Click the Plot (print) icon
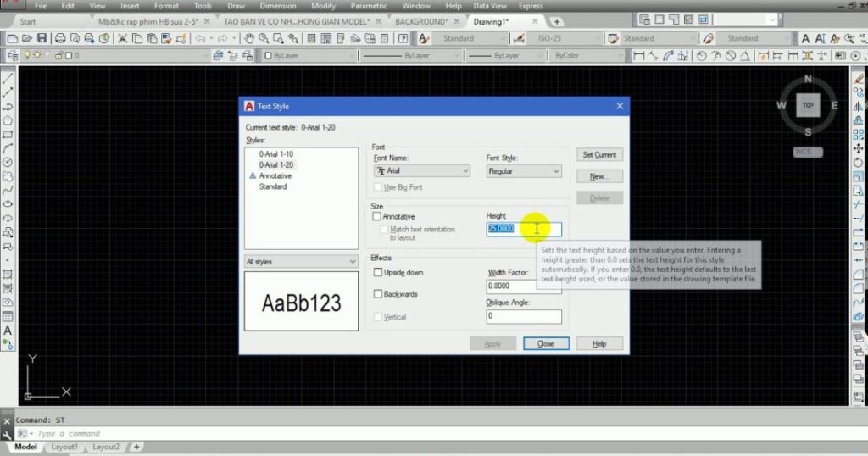This screenshot has width=868, height=456. pyautogui.click(x=60, y=38)
